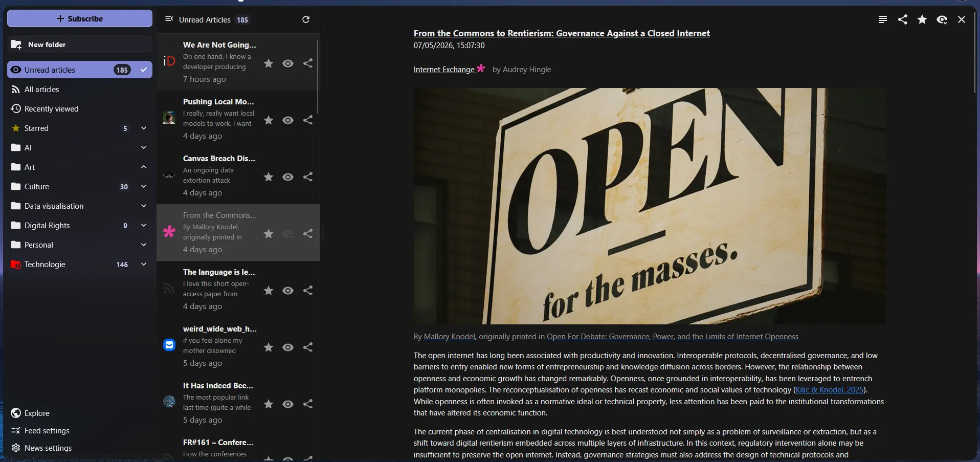Click the Subscribe button
Viewport: 980px width, 462px height.
[x=80, y=18]
